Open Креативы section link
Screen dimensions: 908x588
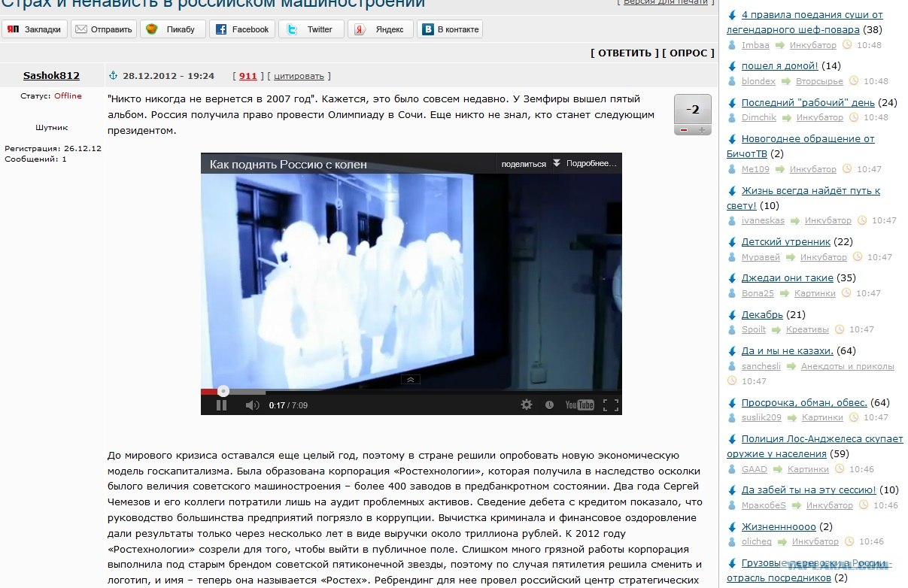click(807, 329)
